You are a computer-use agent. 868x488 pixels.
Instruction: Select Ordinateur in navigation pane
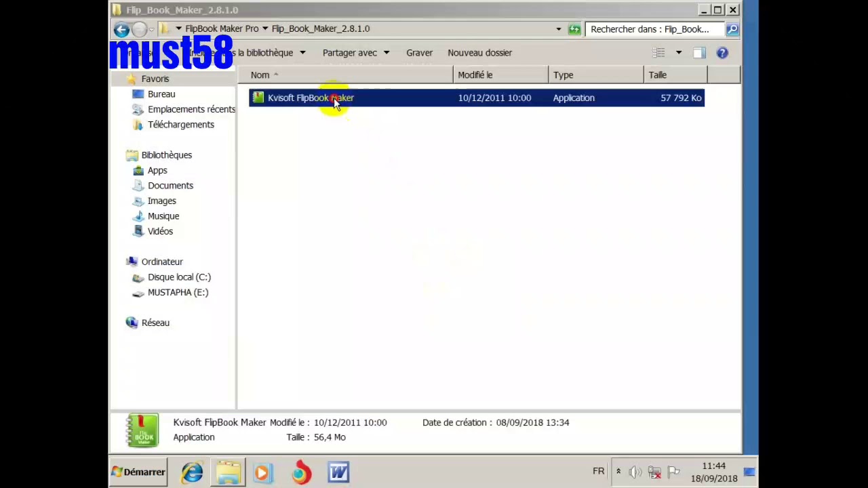(162, 262)
